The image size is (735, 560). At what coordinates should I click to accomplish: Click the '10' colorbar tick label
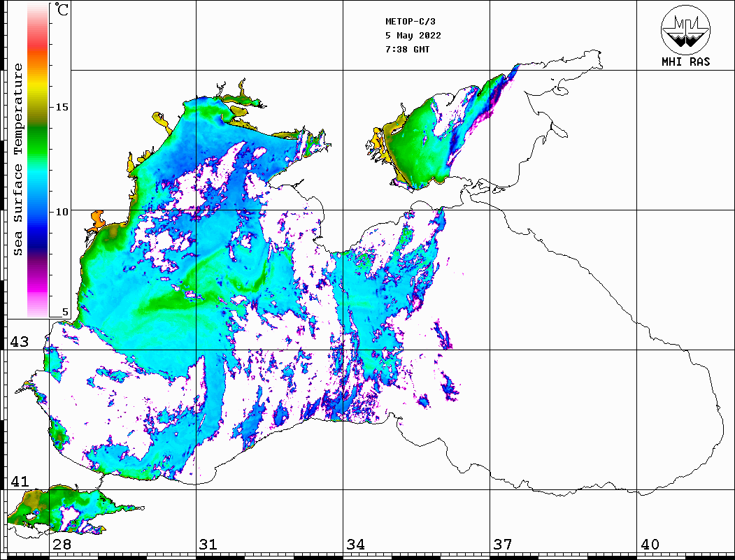62,212
